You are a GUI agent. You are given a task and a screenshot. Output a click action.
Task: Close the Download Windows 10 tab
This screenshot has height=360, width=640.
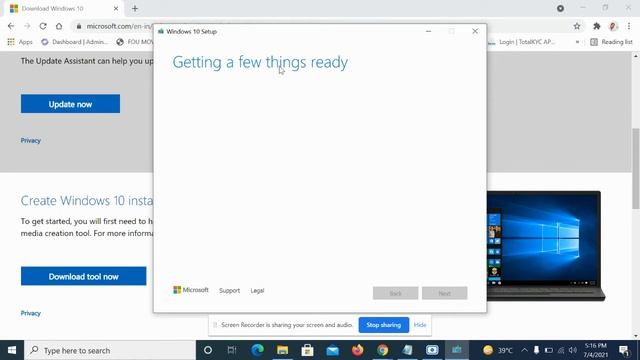click(x=116, y=8)
